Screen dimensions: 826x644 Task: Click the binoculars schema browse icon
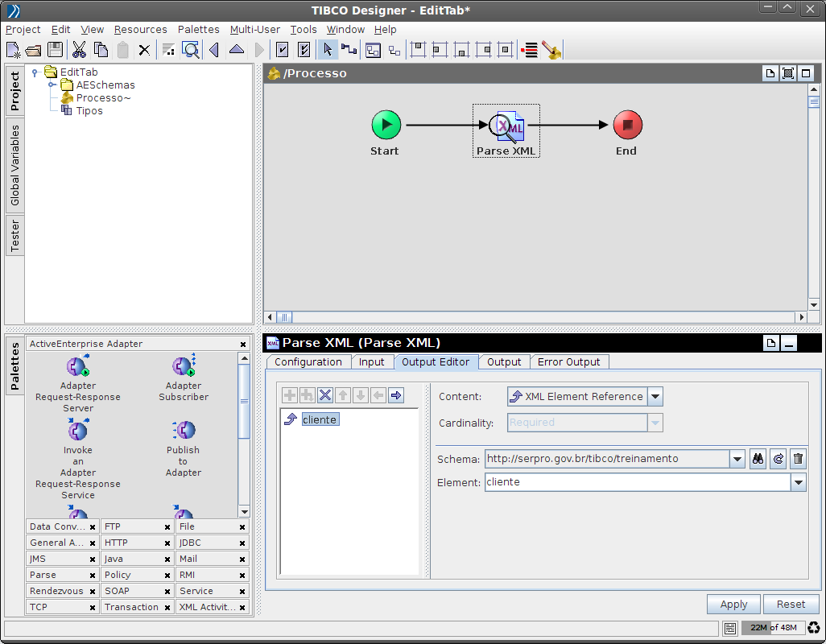click(x=758, y=459)
